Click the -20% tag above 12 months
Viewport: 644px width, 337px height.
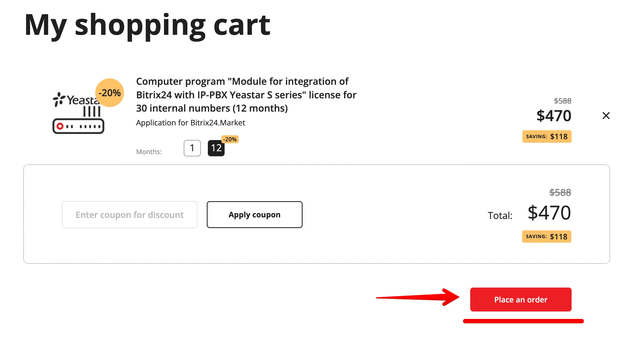[230, 139]
